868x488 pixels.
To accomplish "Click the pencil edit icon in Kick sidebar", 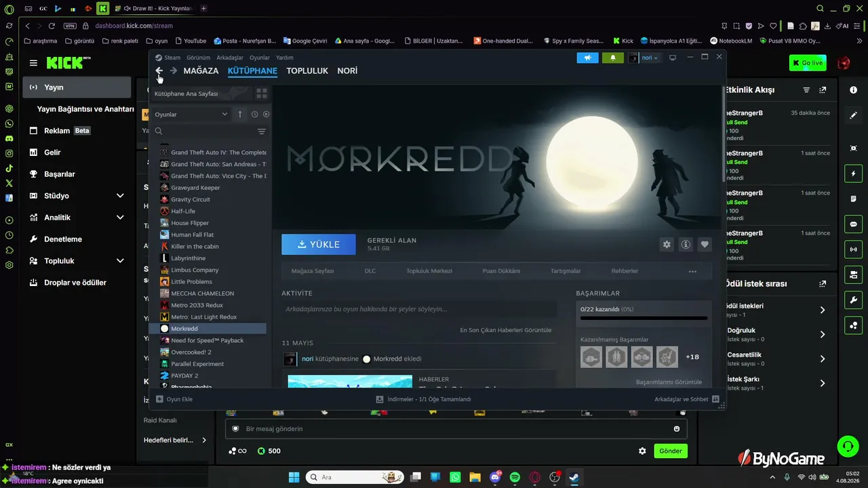I will point(853,116).
